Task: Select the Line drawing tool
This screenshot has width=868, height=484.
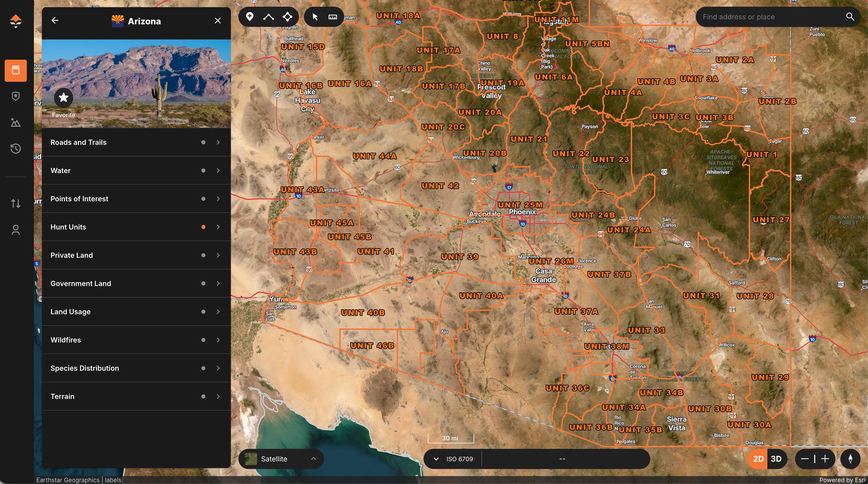Action: [x=268, y=16]
